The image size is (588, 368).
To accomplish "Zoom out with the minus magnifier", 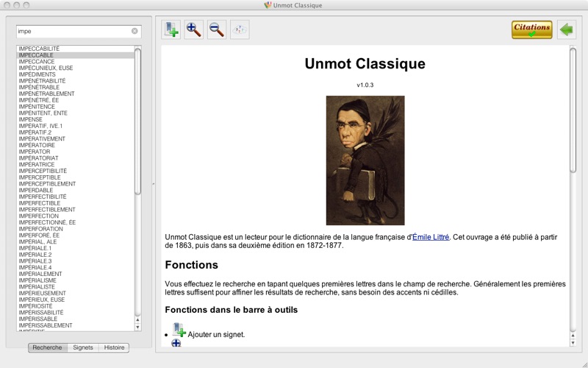I will click(217, 29).
